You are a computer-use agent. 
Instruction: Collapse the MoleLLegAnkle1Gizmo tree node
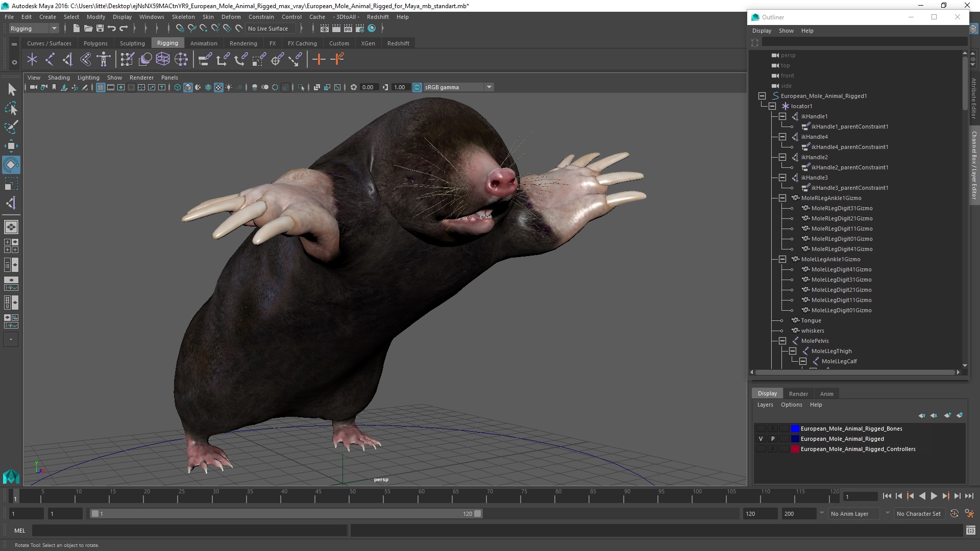pyautogui.click(x=782, y=259)
